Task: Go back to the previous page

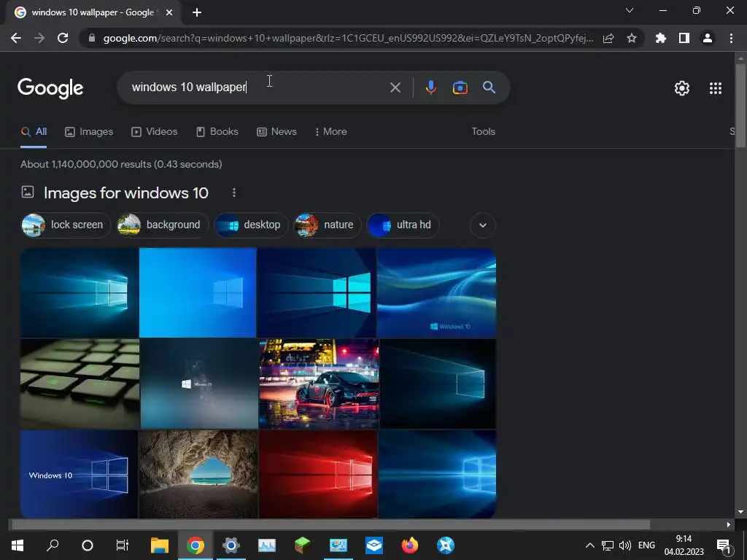Action: tap(16, 38)
